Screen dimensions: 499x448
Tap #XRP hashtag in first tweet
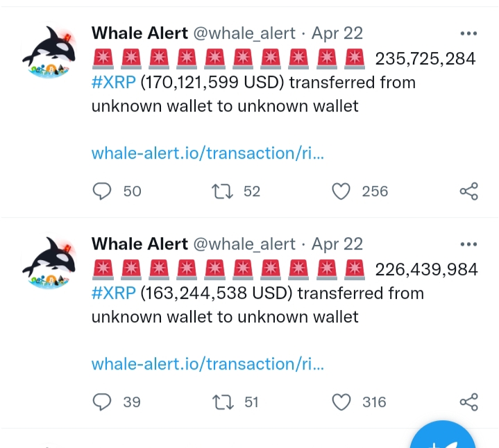pyautogui.click(x=114, y=83)
